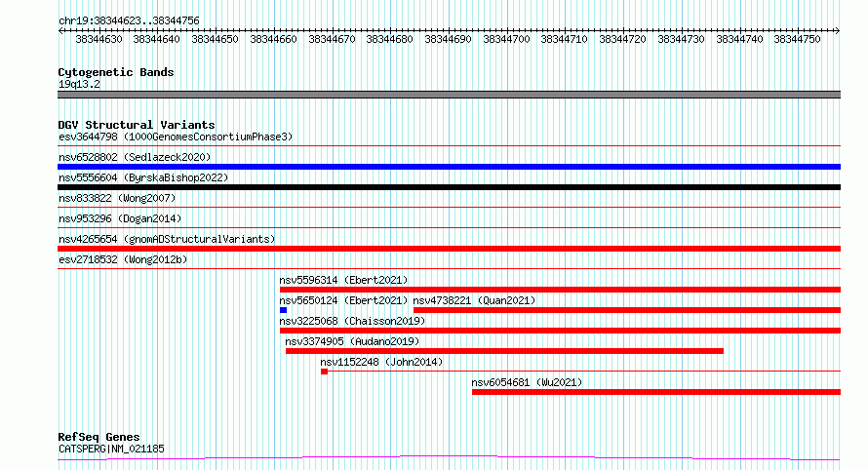Viewport: 868px width, 470px height.
Task: Select the red nsv3225068 variant bar
Action: point(560,331)
